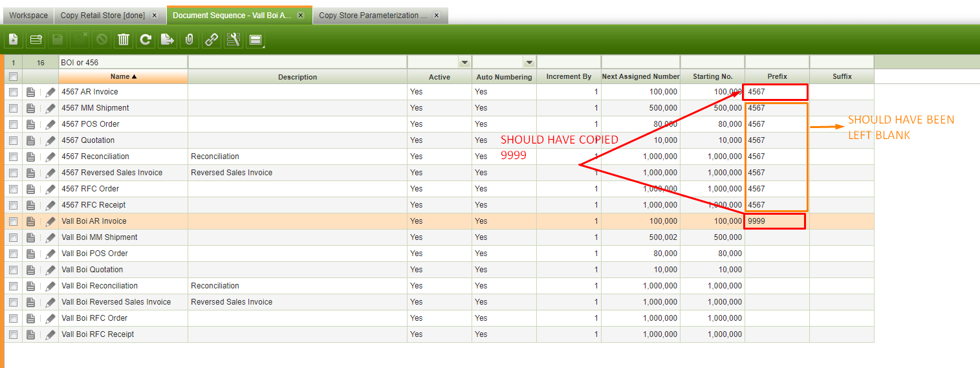Click the name filter field containing BOI or 456
The width and height of the screenshot is (980, 368).
coord(123,62)
